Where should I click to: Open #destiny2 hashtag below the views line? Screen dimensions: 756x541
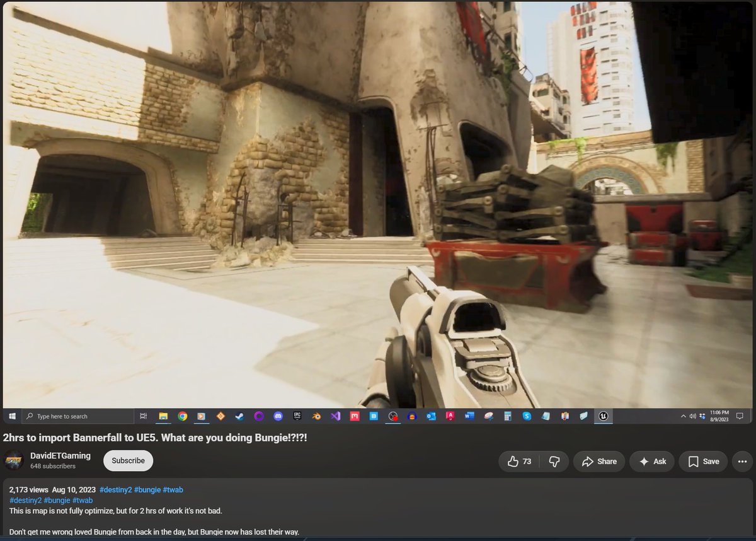click(25, 500)
